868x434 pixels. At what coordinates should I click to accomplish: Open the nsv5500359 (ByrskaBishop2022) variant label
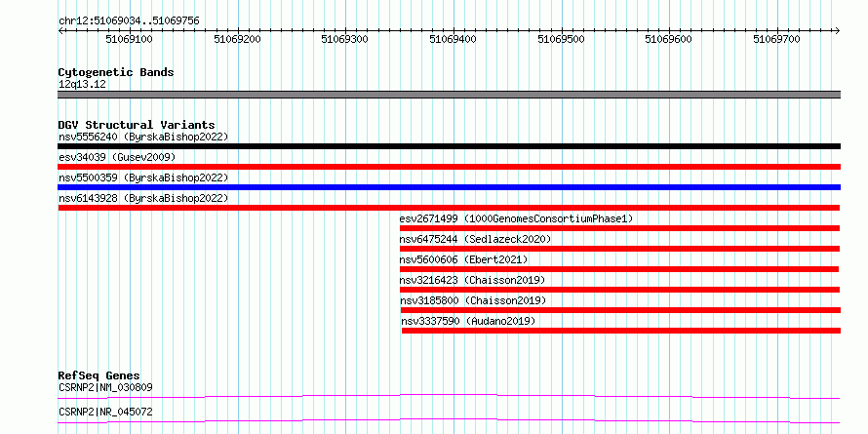tap(143, 178)
